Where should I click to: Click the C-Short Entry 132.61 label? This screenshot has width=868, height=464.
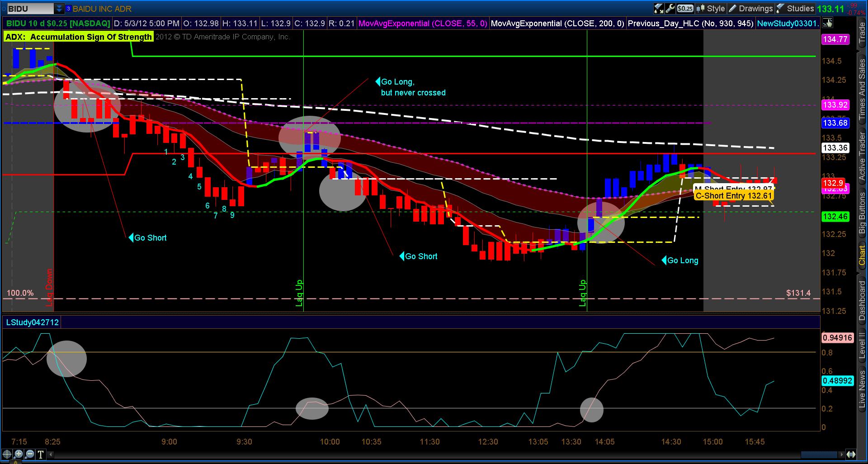pyautogui.click(x=734, y=196)
